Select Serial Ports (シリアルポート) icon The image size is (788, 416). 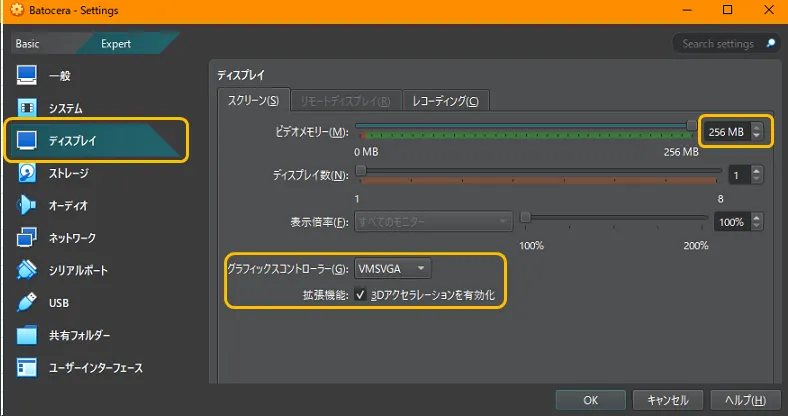tap(27, 270)
